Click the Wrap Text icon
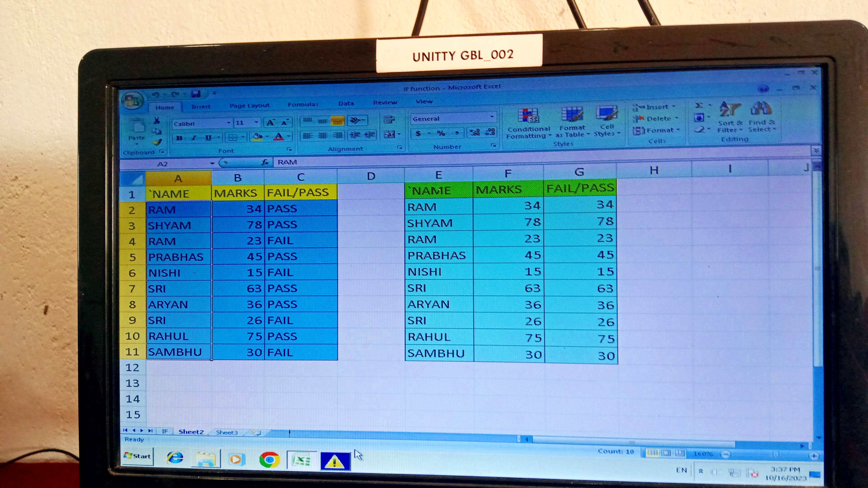 pyautogui.click(x=389, y=120)
